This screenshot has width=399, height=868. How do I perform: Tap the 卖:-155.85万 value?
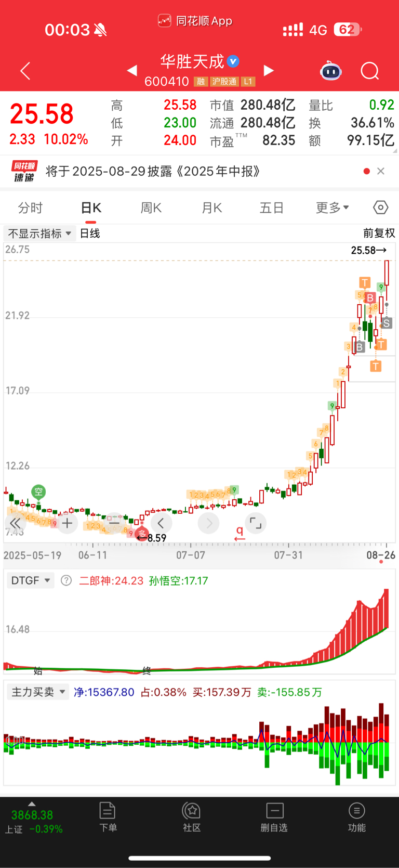[x=290, y=692]
